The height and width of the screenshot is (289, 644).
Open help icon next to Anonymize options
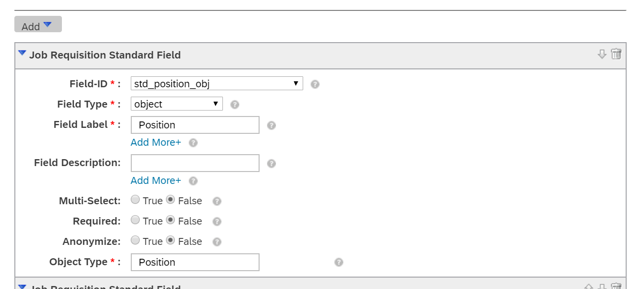point(216,242)
